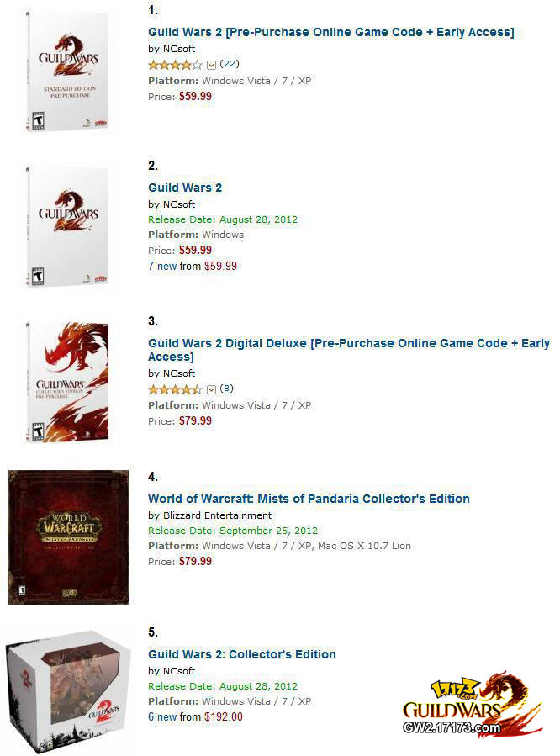Screen dimensions: 560x756
Task: Open the Guild Wars 2 Pre-Purchase Online Game Code title link
Action: tap(331, 32)
